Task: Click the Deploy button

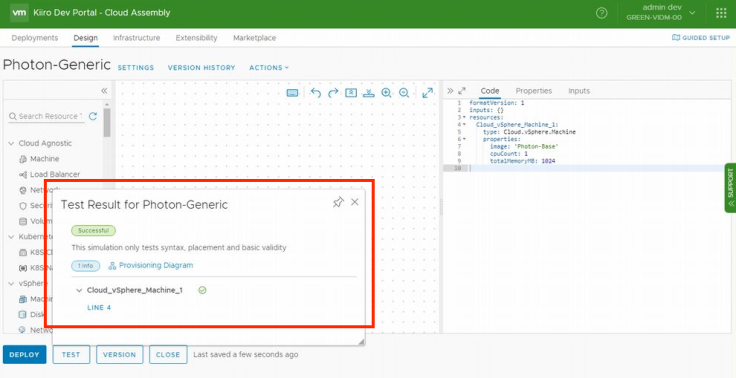Action: click(x=24, y=355)
